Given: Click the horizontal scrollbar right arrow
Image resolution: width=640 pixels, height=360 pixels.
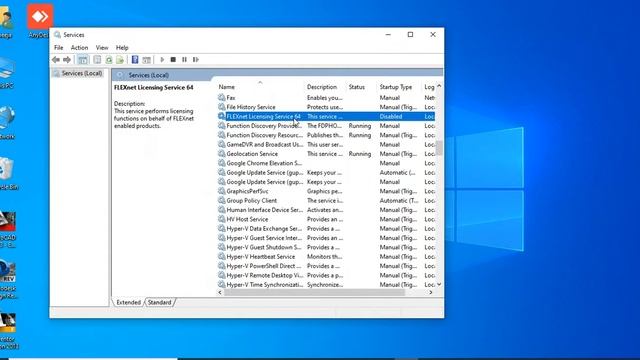Looking at the screenshot, I should pos(431,292).
